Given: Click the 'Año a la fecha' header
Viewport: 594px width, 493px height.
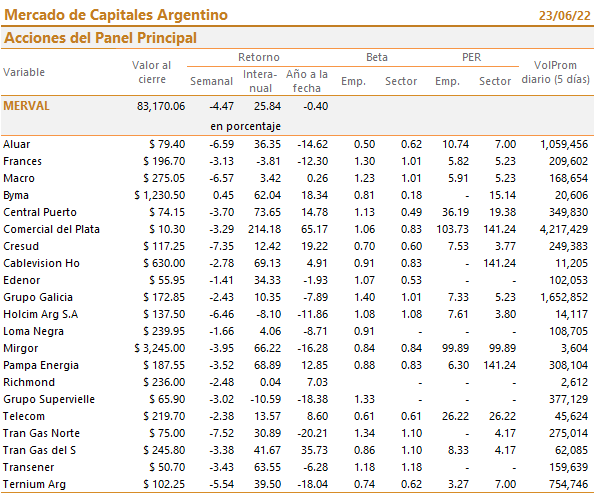Looking at the screenshot, I should [x=307, y=81].
